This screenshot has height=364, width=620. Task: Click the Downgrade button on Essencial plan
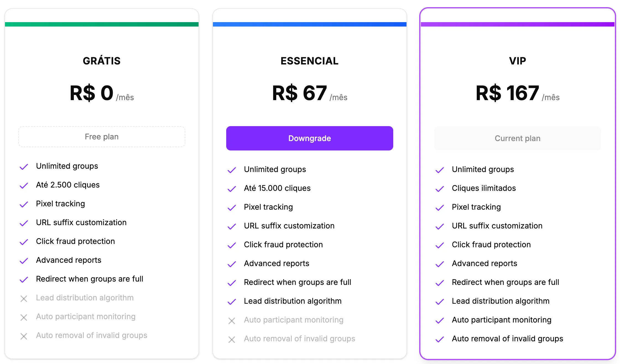point(309,138)
